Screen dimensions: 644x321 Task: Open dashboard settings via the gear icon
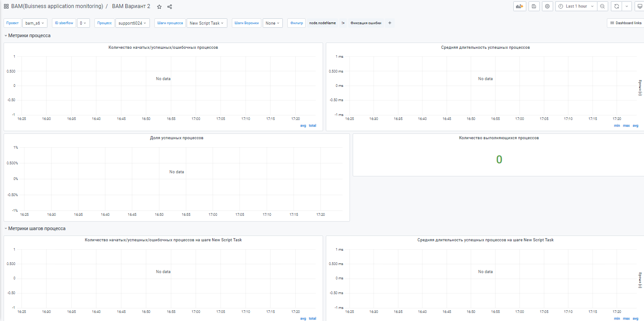(x=547, y=6)
